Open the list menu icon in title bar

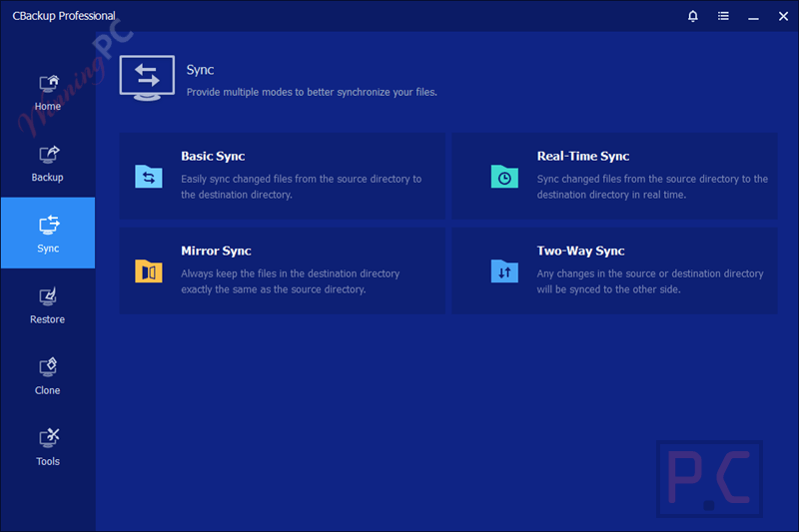(723, 16)
